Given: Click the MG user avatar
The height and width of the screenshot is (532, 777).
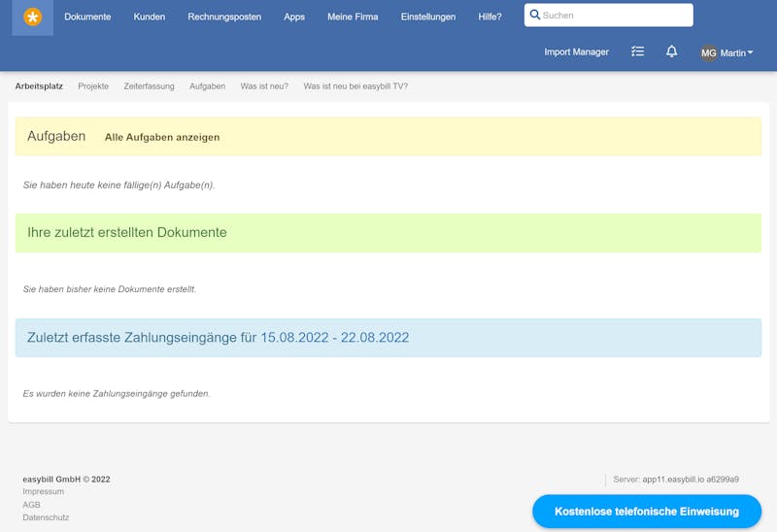Looking at the screenshot, I should (x=709, y=52).
